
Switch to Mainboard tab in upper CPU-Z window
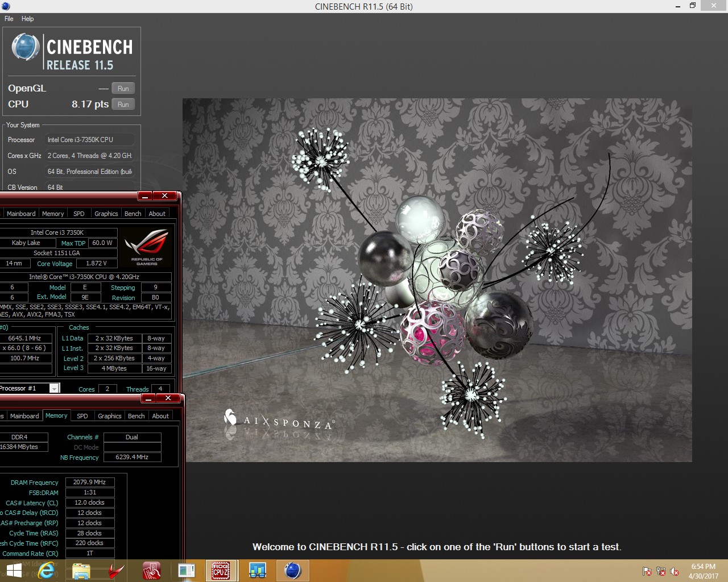(x=21, y=214)
